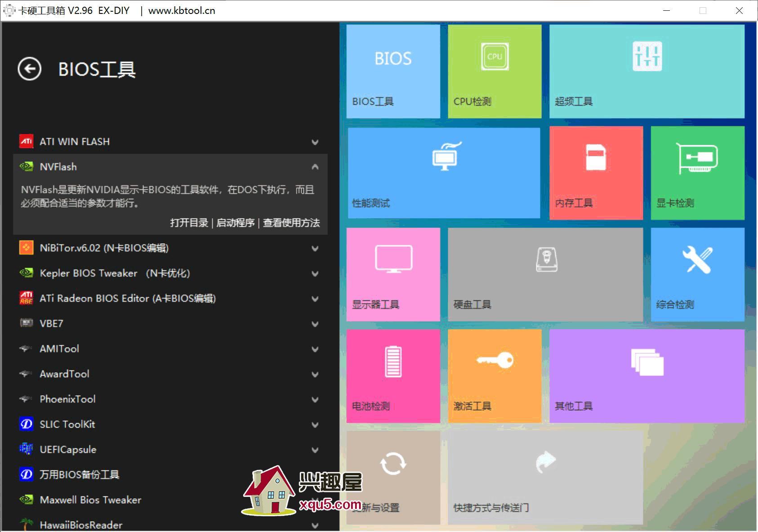758x532 pixels.
Task: Click the 万用BIOS备份工具 icon
Action: 26,474
